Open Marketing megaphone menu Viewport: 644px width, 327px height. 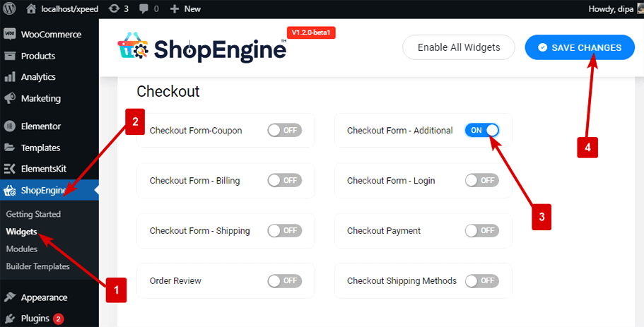click(x=40, y=98)
